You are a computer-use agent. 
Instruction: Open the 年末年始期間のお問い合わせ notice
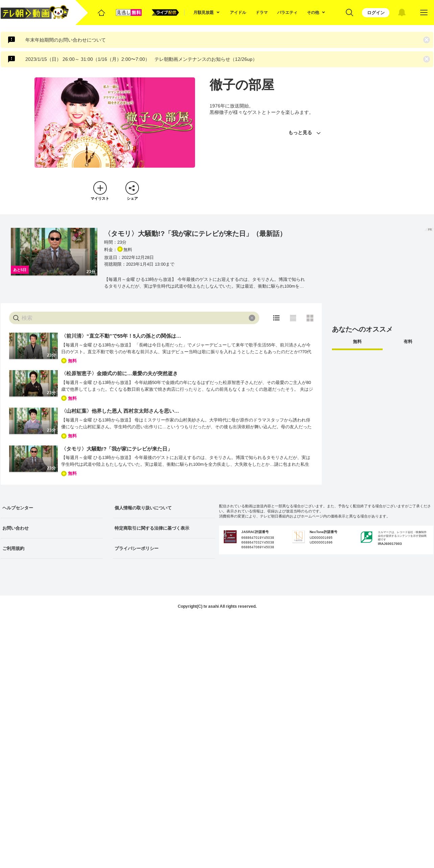point(66,40)
